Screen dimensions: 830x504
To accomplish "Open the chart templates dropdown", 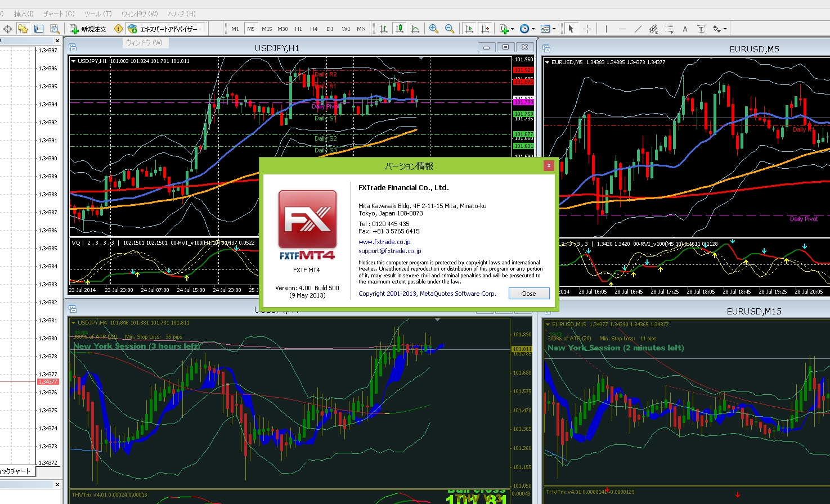I will [x=548, y=29].
